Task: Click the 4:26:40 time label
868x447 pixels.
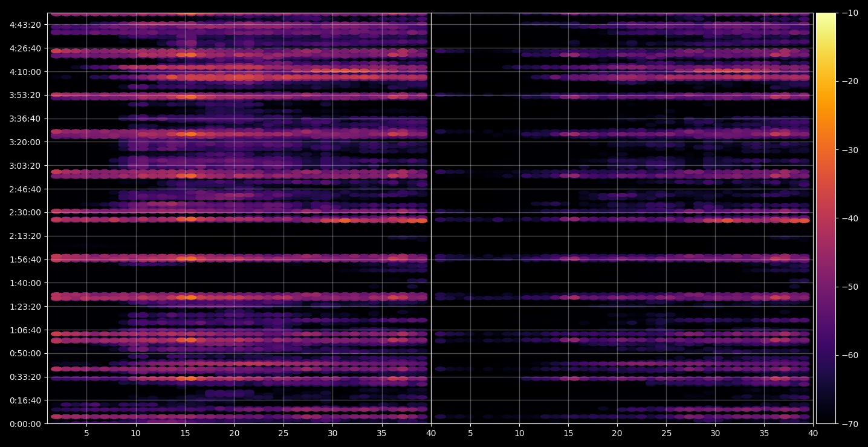Action: (x=25, y=48)
